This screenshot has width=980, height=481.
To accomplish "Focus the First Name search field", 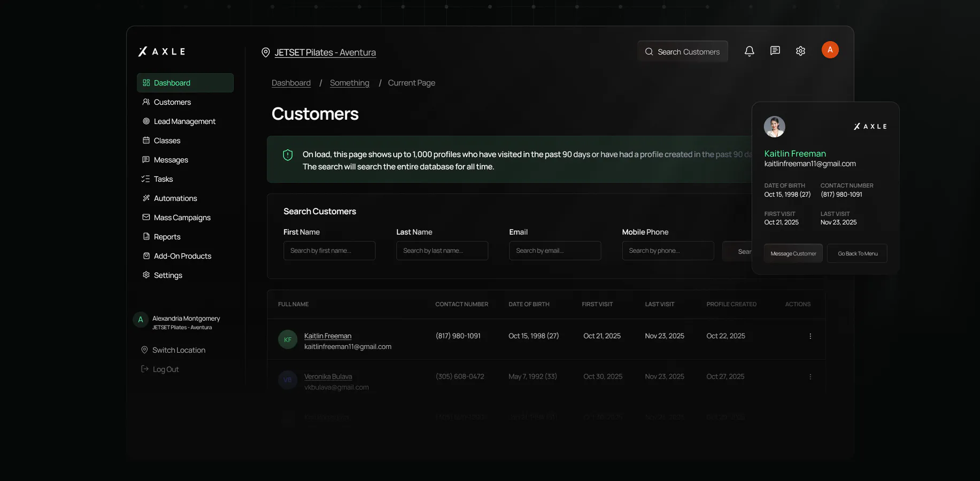I will 329,251.
